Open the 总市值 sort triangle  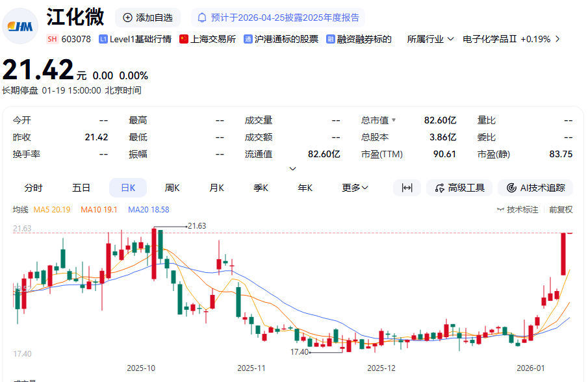pos(393,120)
